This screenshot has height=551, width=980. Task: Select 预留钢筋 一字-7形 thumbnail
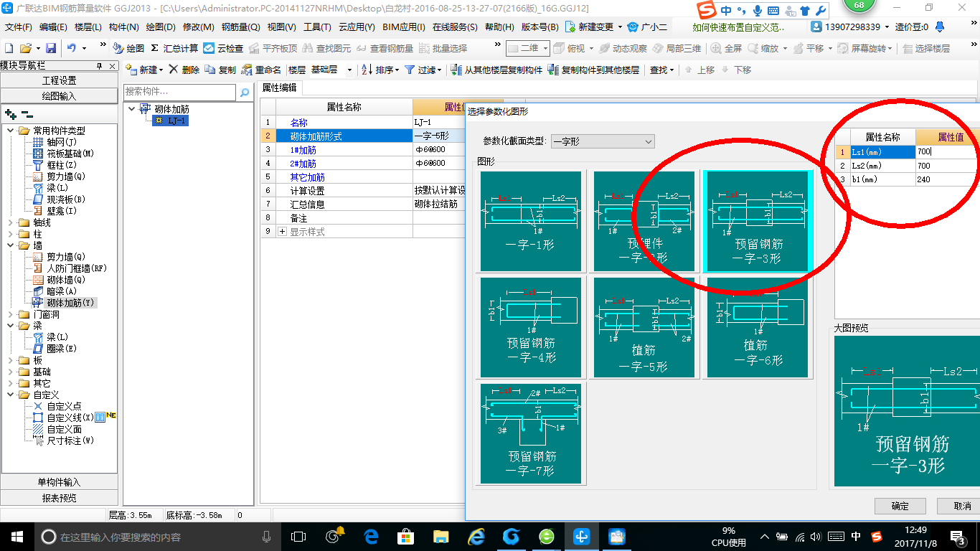530,433
